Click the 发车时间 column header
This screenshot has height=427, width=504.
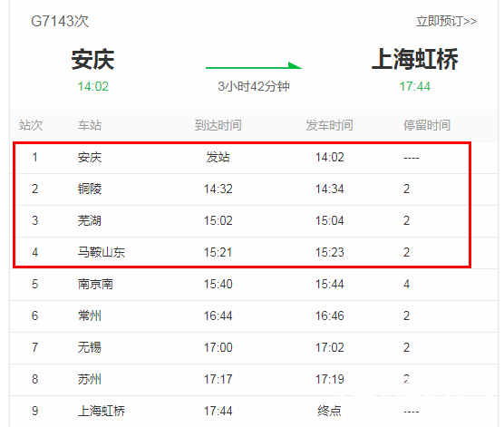329,125
